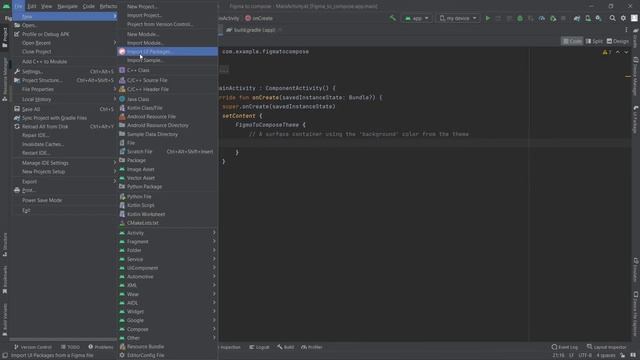
Task: Open the Navigate menu in menu bar
Action: click(x=67, y=6)
